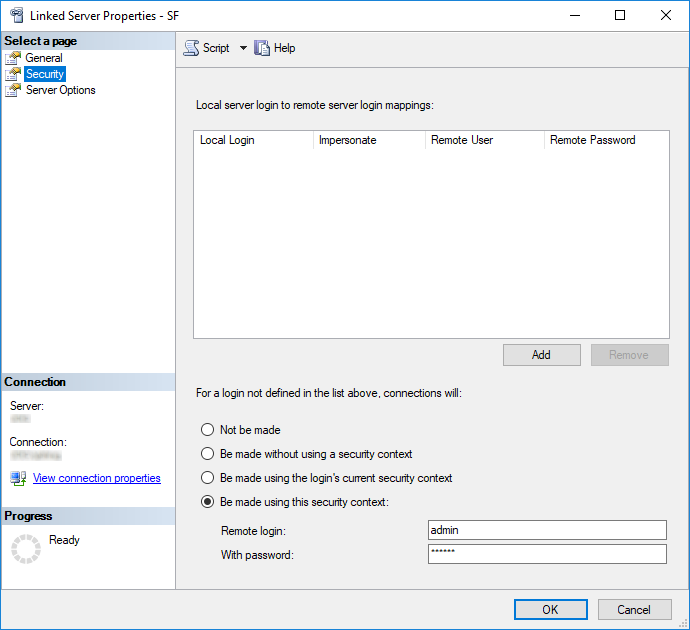The image size is (690, 630).
Task: Click the Linked Server title bar icon
Action: [15, 15]
